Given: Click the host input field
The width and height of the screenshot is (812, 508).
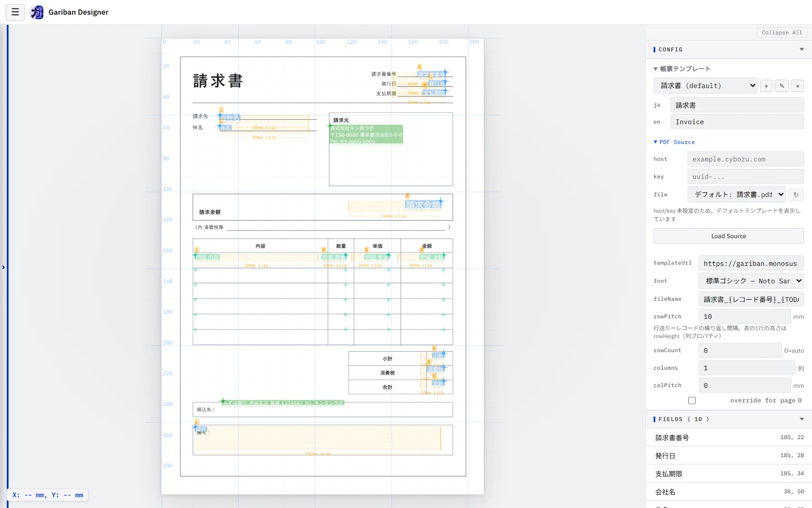Looking at the screenshot, I should pos(746,159).
